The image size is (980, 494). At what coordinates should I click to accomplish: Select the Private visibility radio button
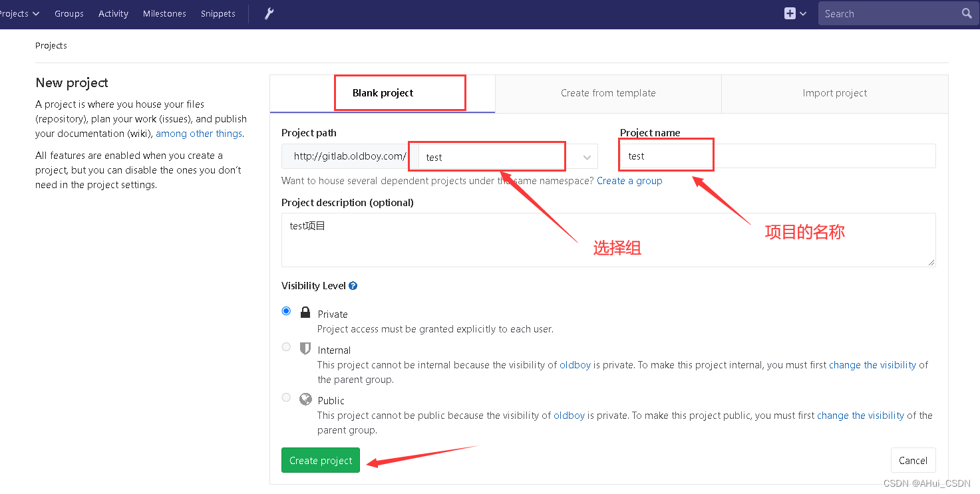(x=286, y=310)
